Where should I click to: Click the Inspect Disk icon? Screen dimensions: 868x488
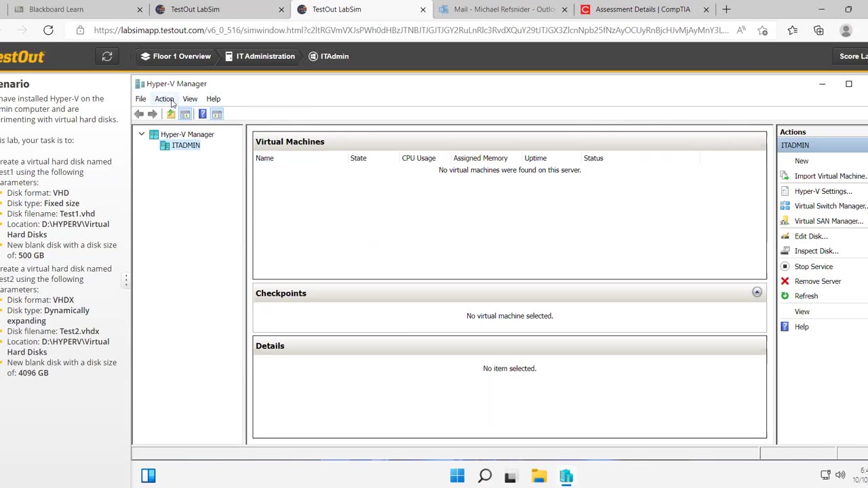(x=785, y=251)
